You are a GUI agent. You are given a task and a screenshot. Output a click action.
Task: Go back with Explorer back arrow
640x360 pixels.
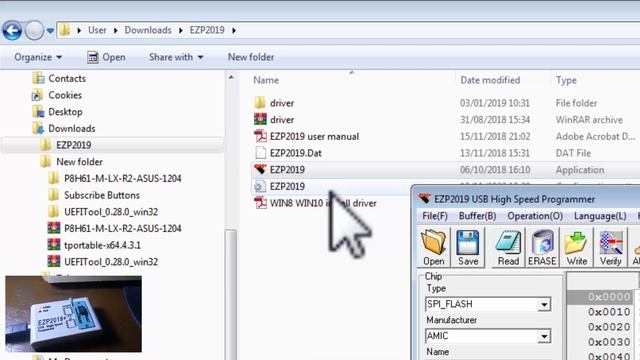point(12,30)
